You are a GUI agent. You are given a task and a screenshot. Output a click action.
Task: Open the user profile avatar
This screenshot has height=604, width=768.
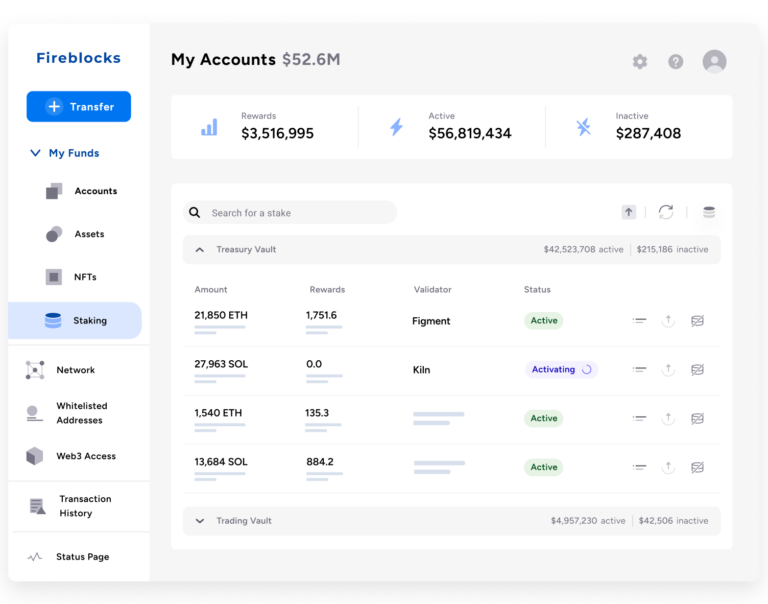point(714,62)
